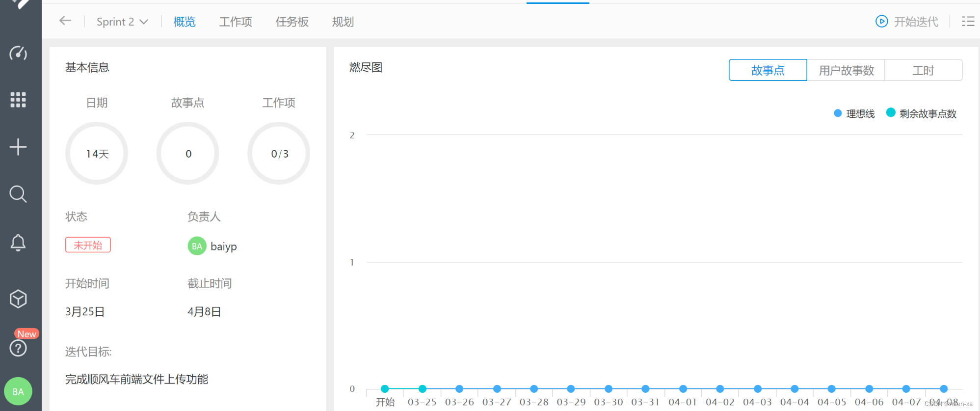
Task: Switch to the 规划 tab
Action: pos(343,22)
